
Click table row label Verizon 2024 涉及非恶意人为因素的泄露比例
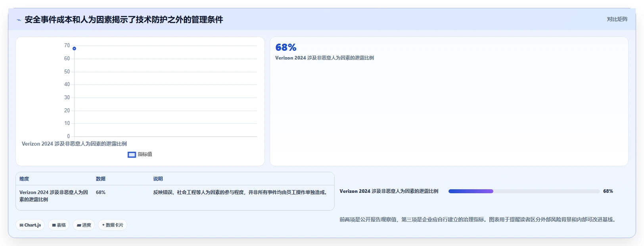(x=54, y=196)
